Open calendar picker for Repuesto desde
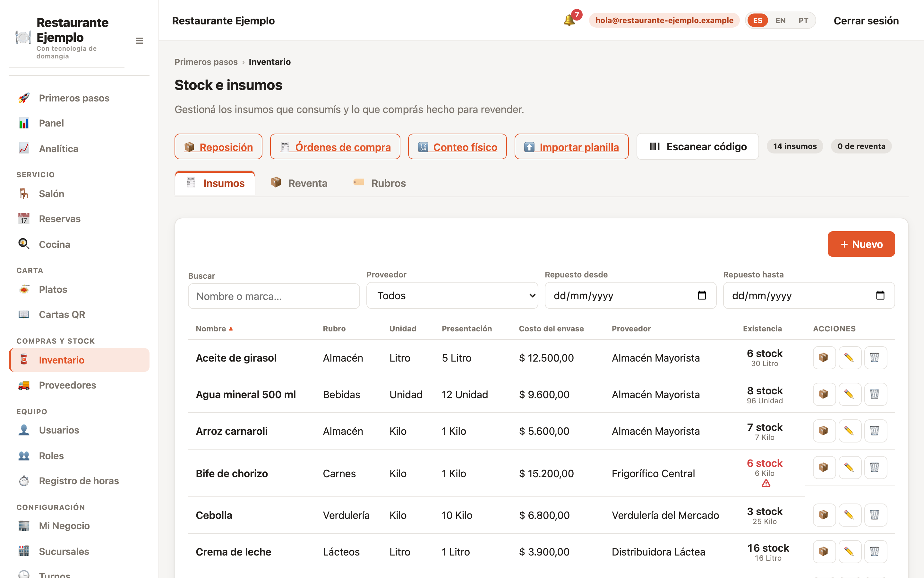This screenshot has width=924, height=578. coord(701,295)
